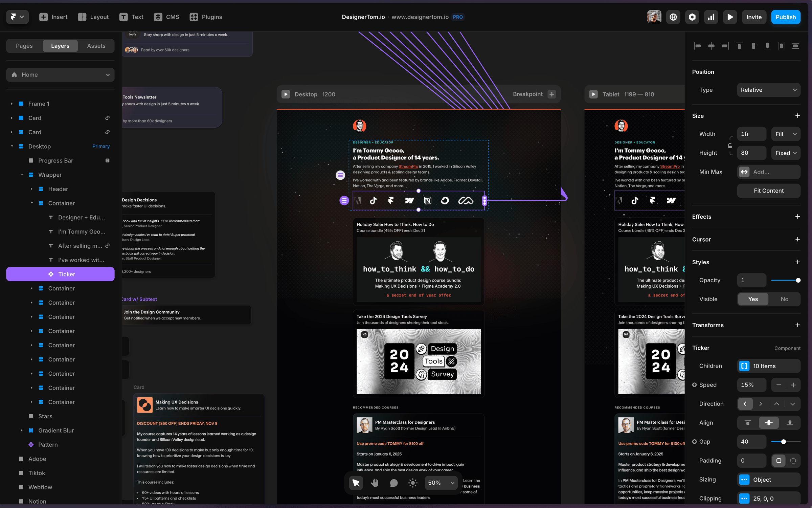Open the Text menu

tap(131, 17)
